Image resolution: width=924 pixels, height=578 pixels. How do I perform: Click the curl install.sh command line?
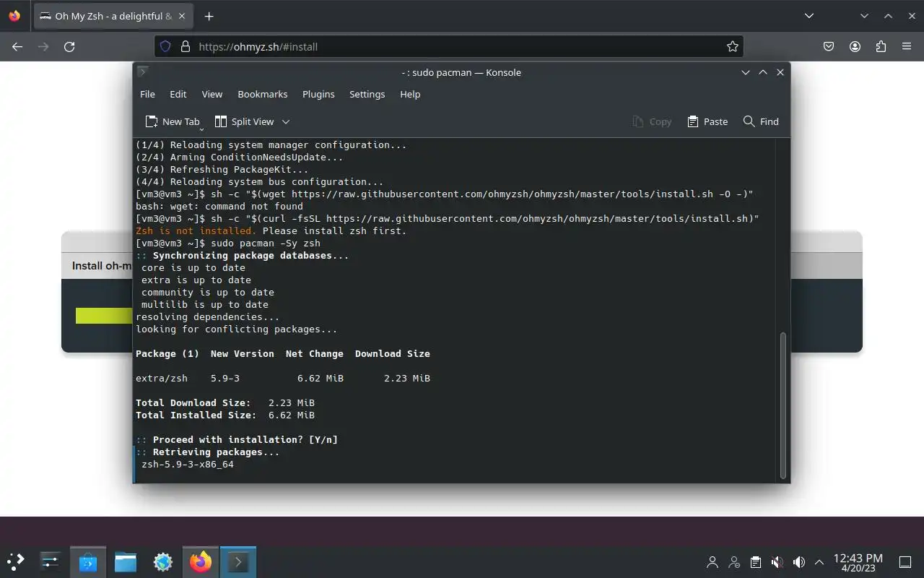point(448,218)
